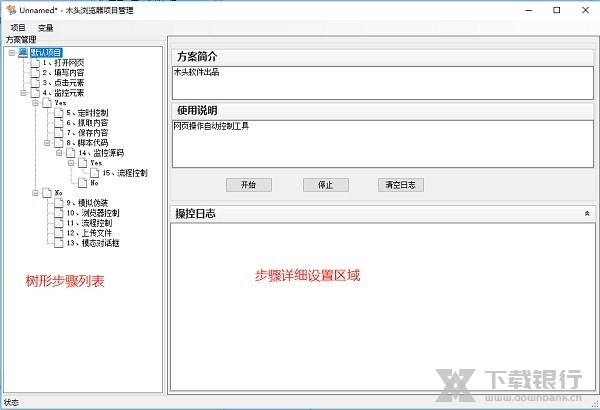600x410 pixels.
Task: Collapse the 4、监控元素 tree node
Action: [22, 92]
